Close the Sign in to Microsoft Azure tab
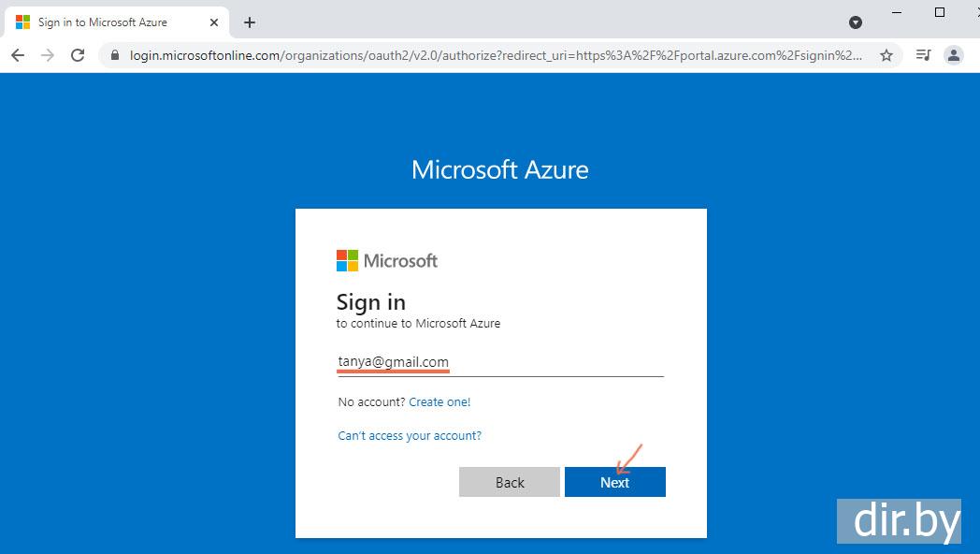The image size is (980, 554). (214, 22)
